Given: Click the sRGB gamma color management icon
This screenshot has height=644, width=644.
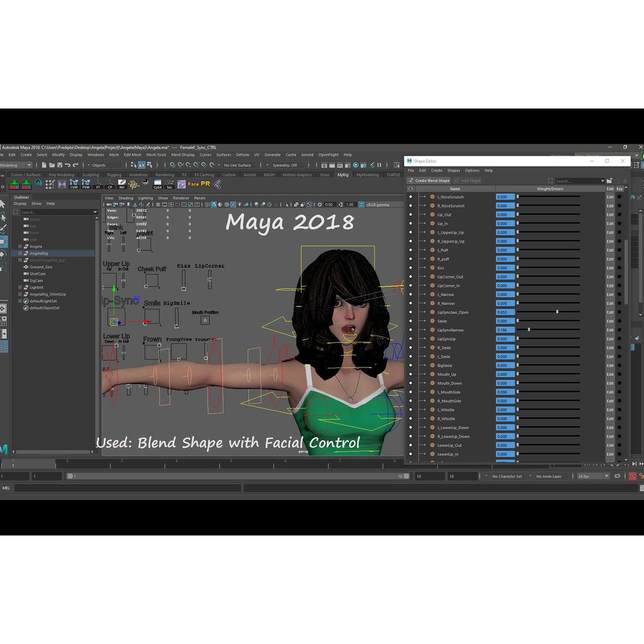Looking at the screenshot, I should (x=361, y=205).
